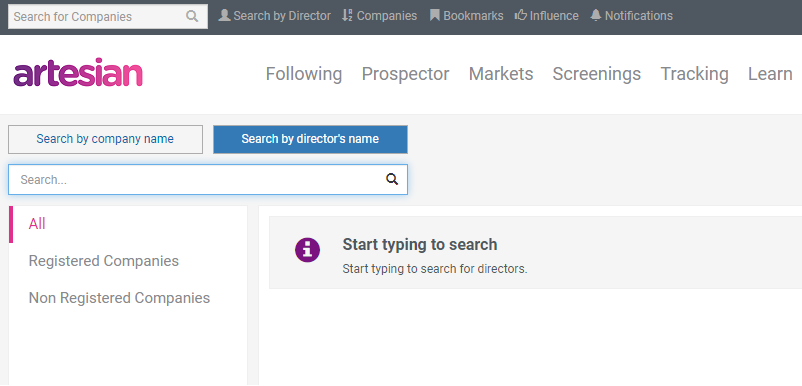
Task: Filter by Non Registered Companies
Action: click(119, 298)
